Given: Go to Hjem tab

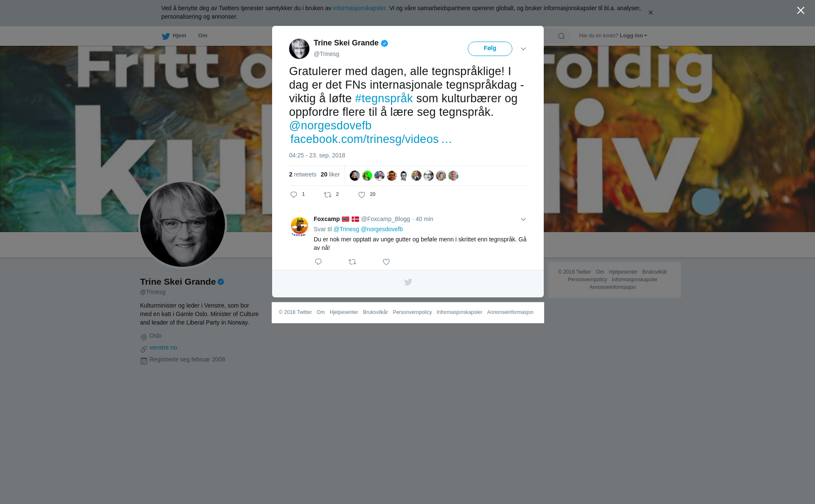Looking at the screenshot, I should (174, 36).
